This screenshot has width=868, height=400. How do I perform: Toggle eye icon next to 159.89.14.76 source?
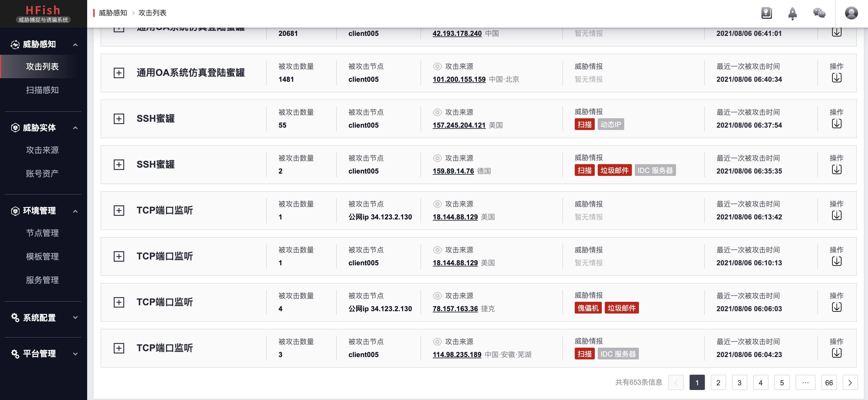click(437, 158)
